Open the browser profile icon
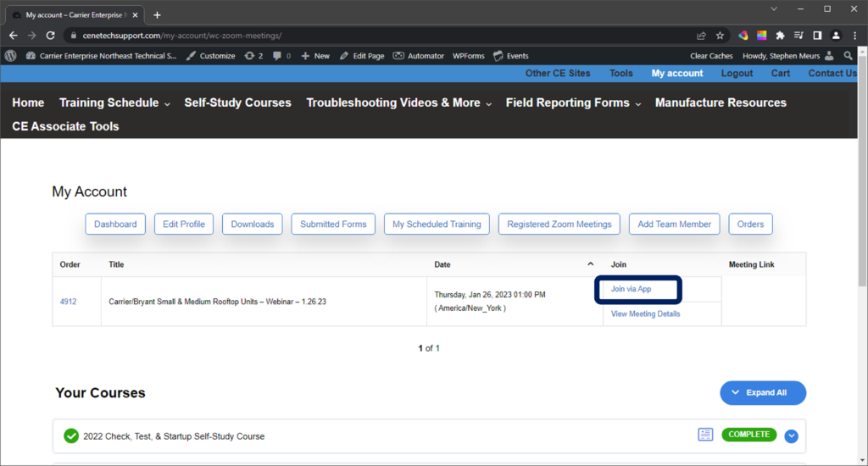Viewport: 868px width, 466px height. 836,36
